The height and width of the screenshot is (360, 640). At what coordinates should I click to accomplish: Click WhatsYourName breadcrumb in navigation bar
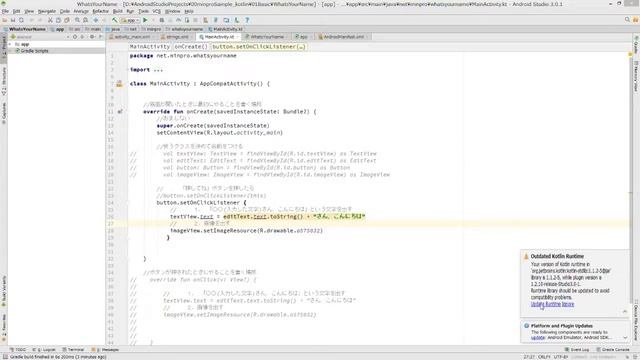tap(27, 29)
